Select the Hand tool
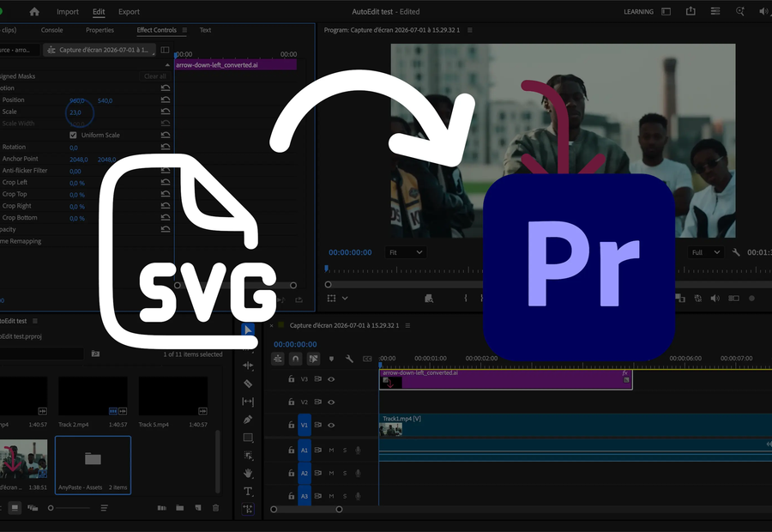The image size is (772, 532). [x=248, y=473]
